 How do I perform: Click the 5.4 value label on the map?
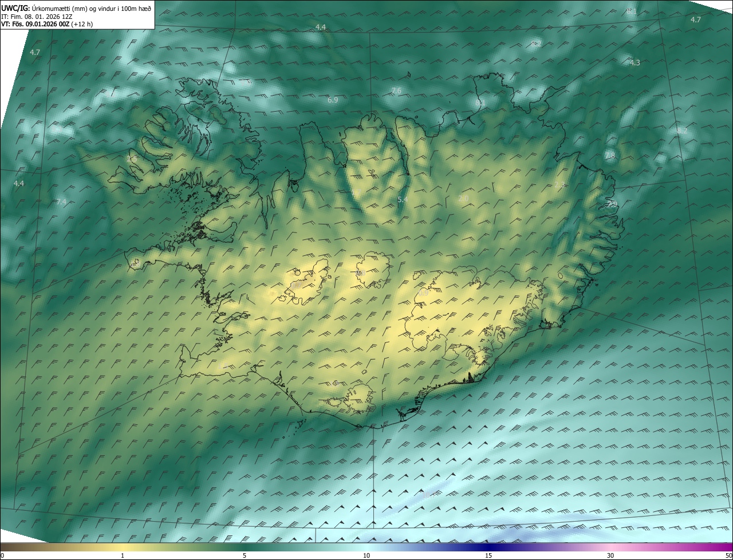[403, 199]
